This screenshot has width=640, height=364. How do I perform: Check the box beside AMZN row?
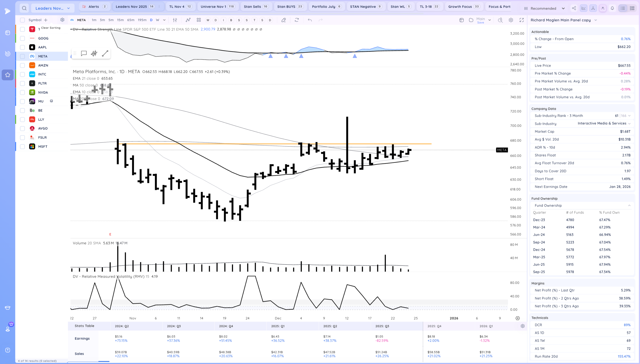pyautogui.click(x=22, y=65)
